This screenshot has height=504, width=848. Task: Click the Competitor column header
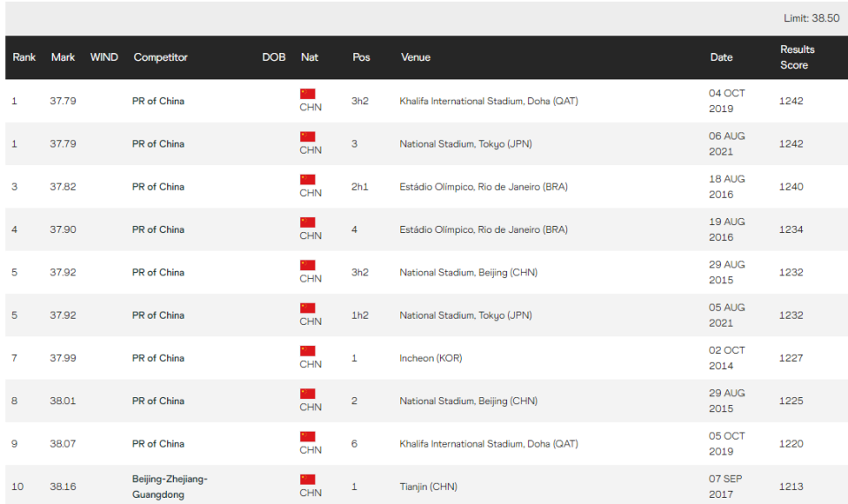[x=161, y=57]
